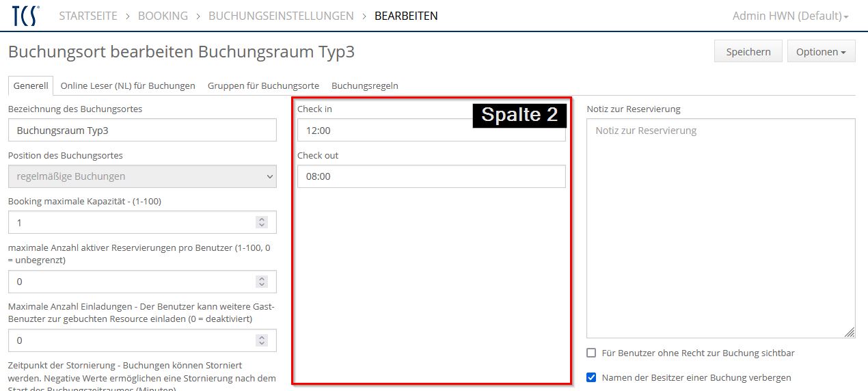Click stepper arrows on aktiver Reservierungen field
868x391 pixels.
tap(261, 282)
